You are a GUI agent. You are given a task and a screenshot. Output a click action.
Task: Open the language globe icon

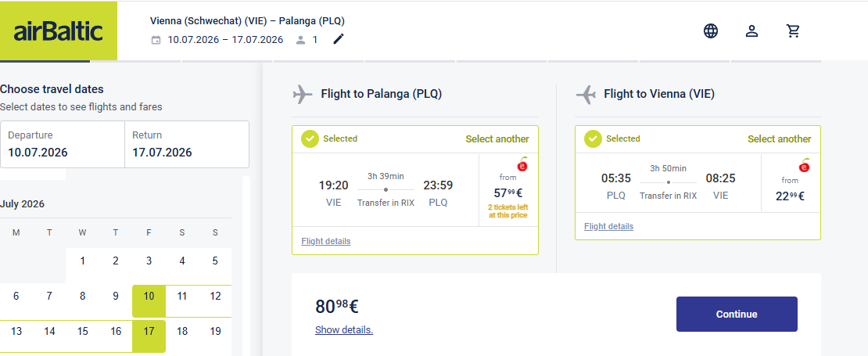click(x=711, y=31)
